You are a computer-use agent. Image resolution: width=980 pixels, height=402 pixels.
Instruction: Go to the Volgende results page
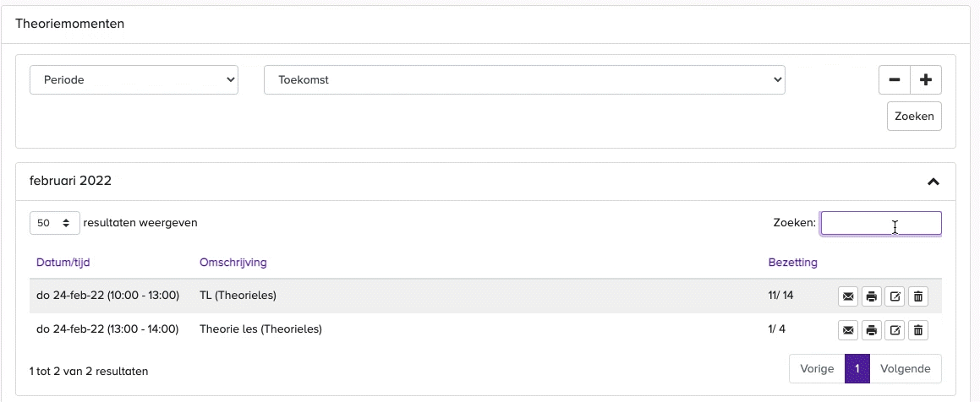[906, 369]
